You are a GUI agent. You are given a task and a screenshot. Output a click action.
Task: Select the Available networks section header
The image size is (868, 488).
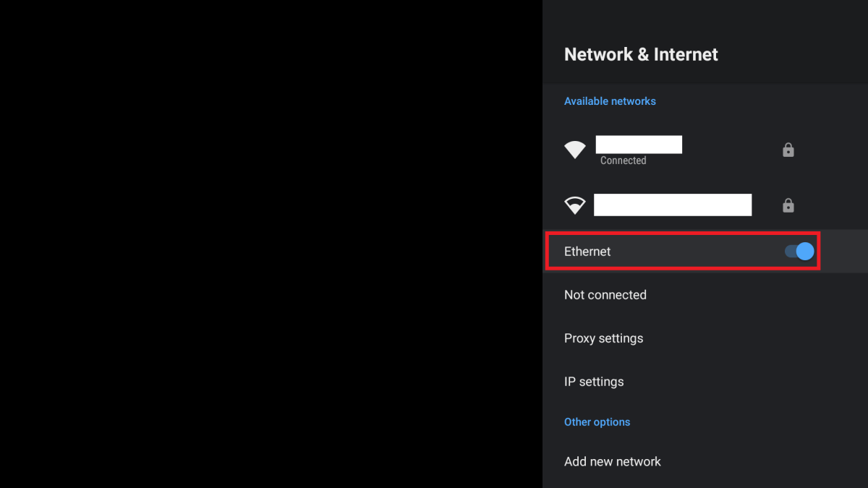(610, 100)
